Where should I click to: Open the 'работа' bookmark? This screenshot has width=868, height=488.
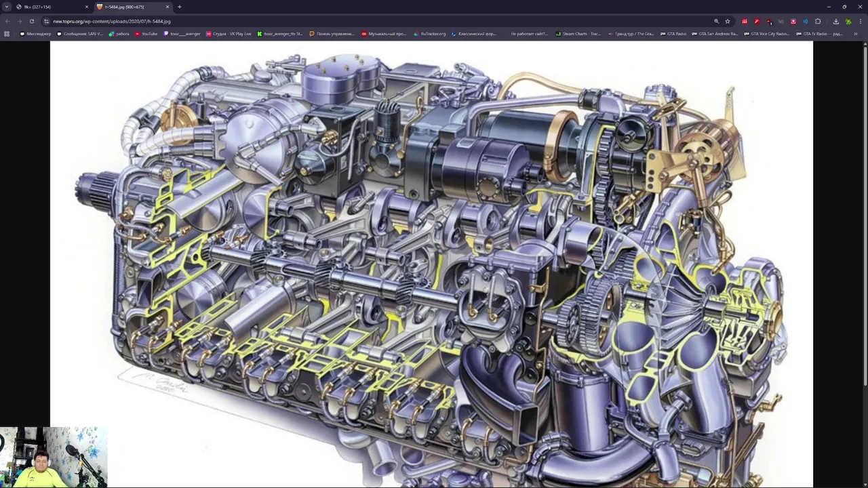(119, 34)
